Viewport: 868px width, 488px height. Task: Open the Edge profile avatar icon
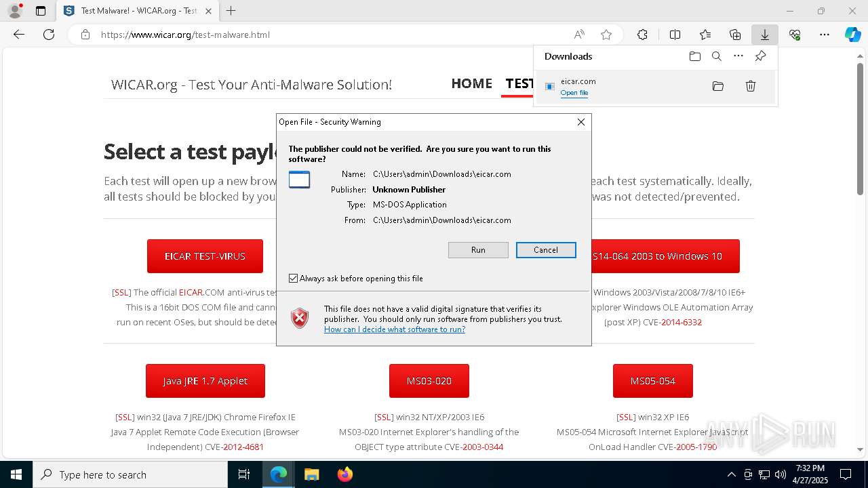pos(15,11)
